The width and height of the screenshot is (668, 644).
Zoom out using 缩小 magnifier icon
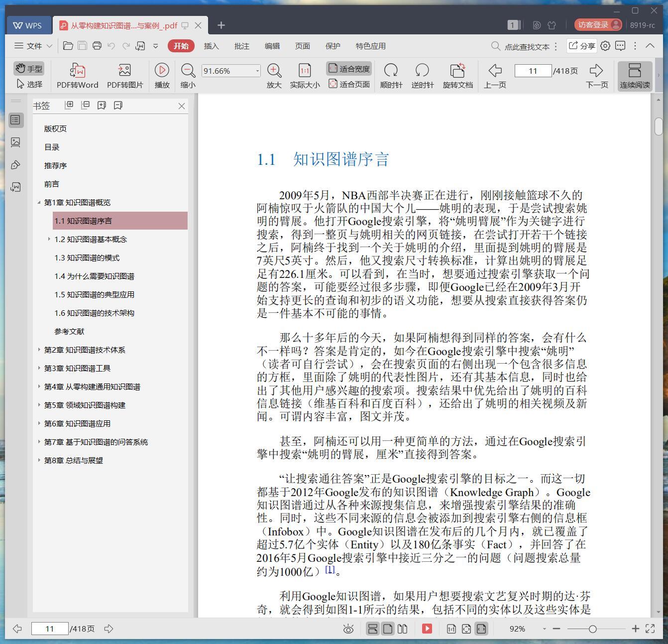[188, 76]
